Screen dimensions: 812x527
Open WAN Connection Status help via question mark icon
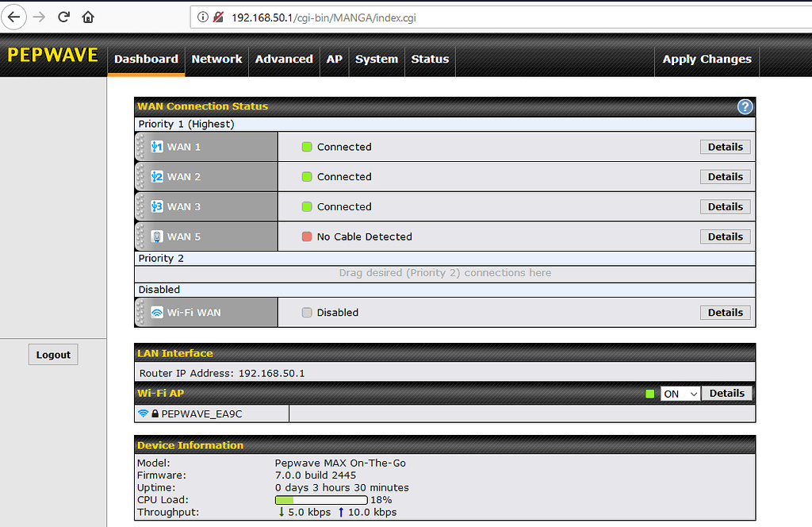[x=744, y=106]
